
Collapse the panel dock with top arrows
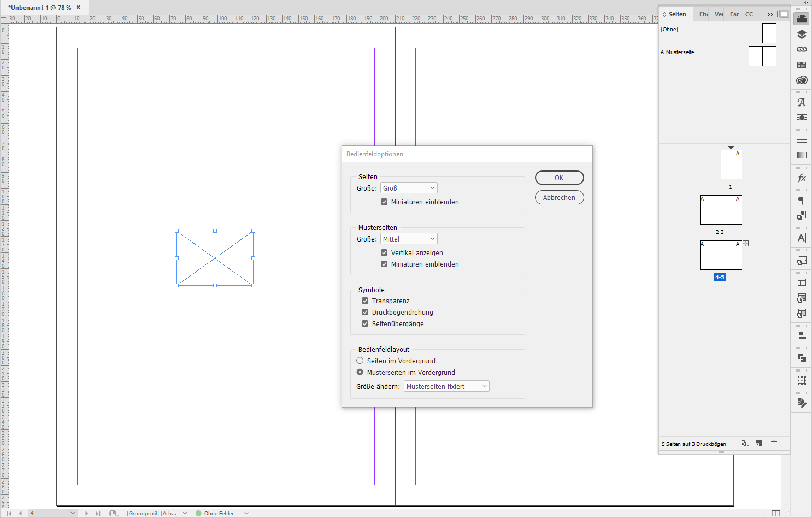[x=806, y=3]
